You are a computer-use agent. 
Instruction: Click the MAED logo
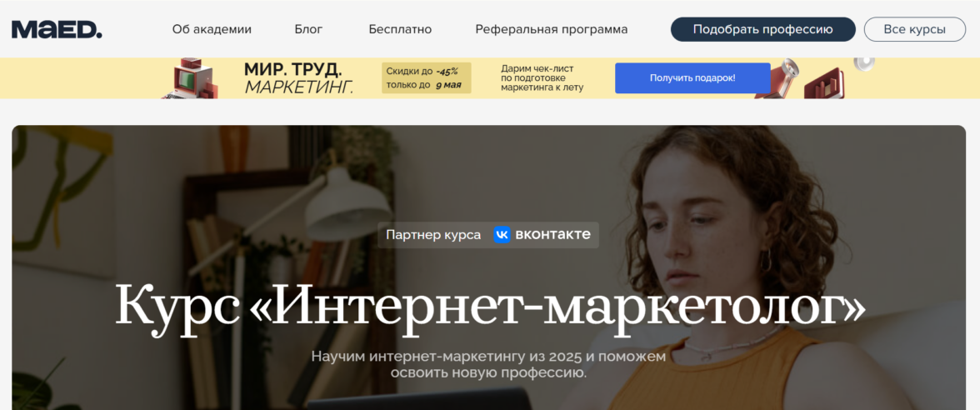tap(57, 29)
